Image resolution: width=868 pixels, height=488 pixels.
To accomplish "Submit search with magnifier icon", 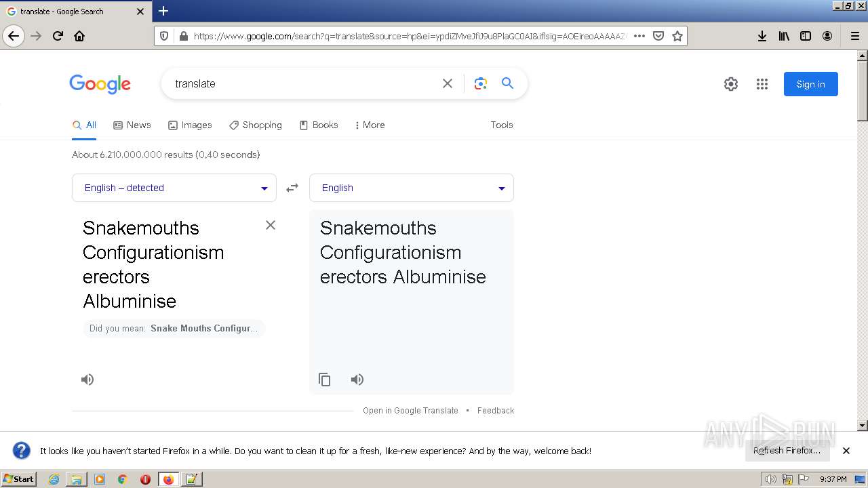I will point(507,83).
